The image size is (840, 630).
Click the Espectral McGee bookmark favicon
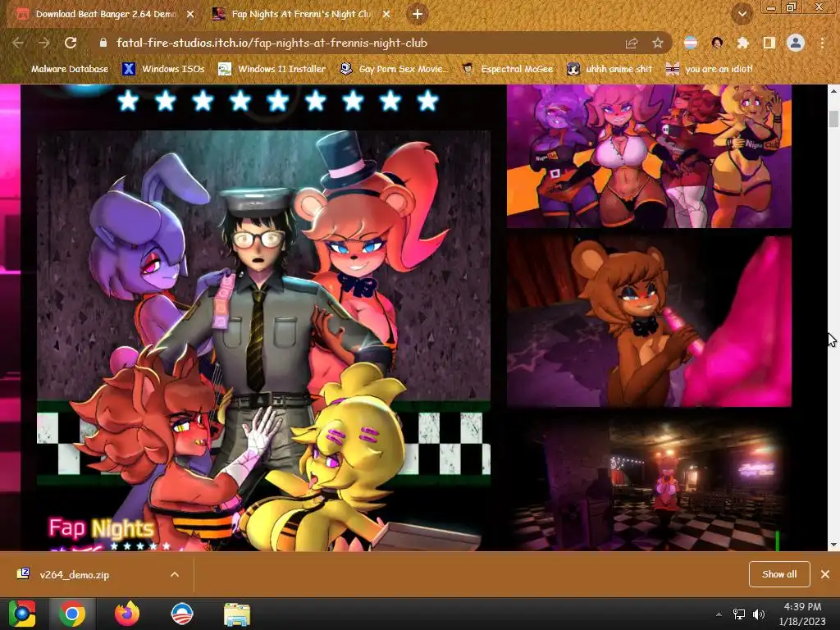468,69
